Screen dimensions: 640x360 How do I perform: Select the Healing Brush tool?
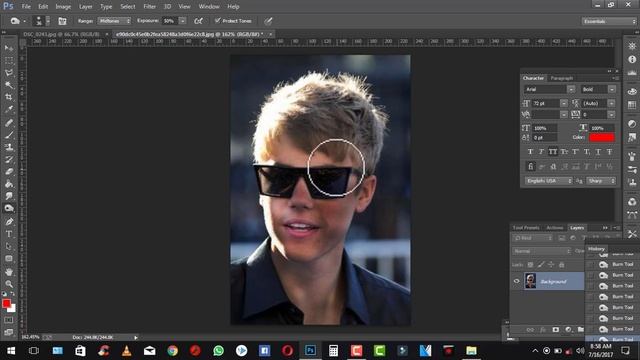pyautogui.click(x=9, y=122)
